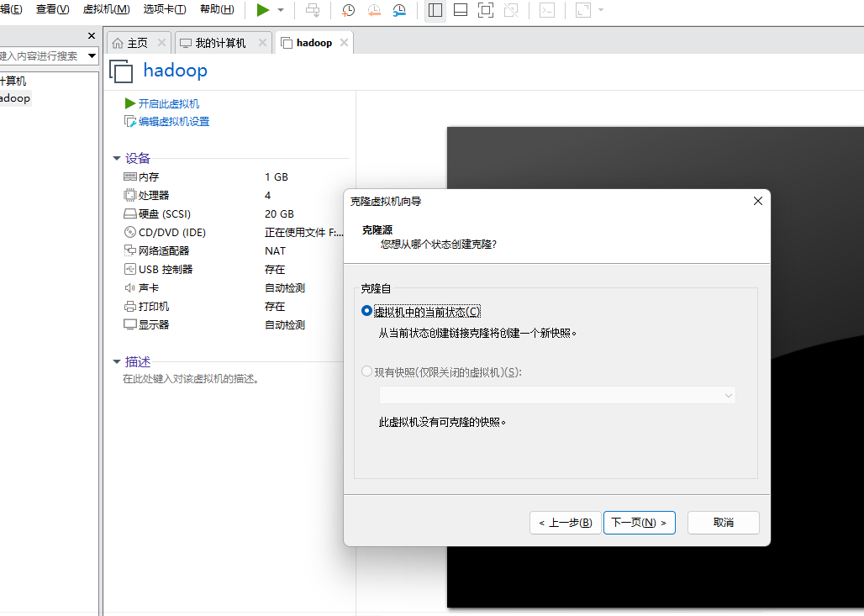
Task: Select 现有快照 radio button
Action: [x=366, y=371]
